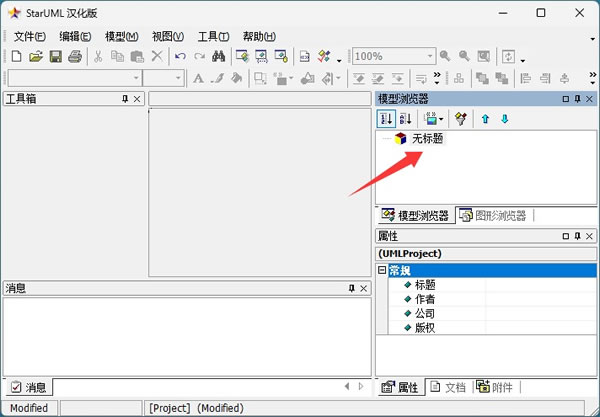Click the Zoom Out magnifier icon
Screen dimensions: 600x417
(464, 57)
